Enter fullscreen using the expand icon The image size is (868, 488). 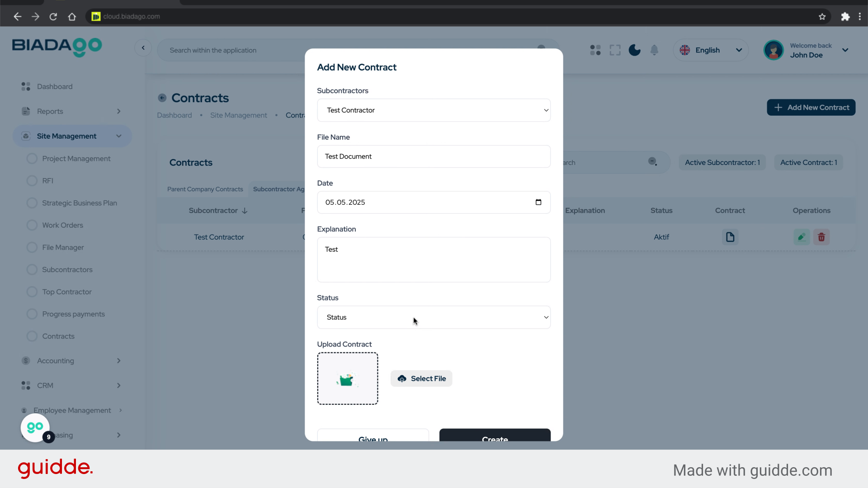point(615,50)
